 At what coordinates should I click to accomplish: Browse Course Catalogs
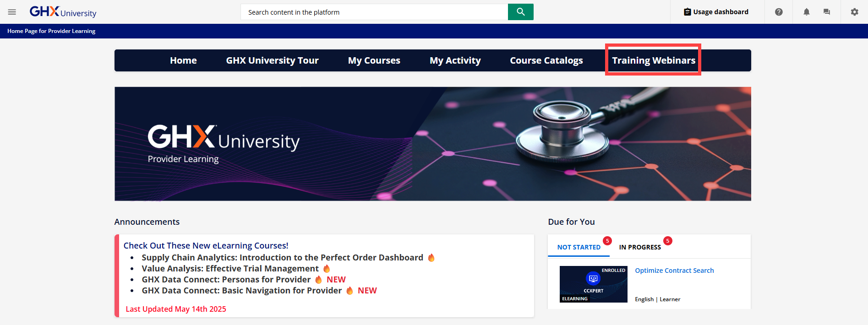(x=546, y=60)
